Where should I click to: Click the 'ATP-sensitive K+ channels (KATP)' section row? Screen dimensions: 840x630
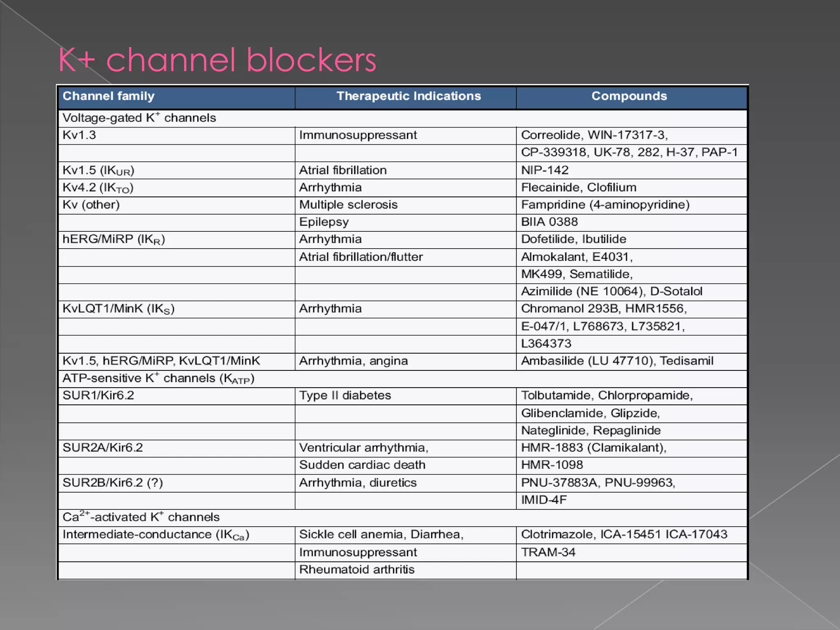tap(402, 379)
